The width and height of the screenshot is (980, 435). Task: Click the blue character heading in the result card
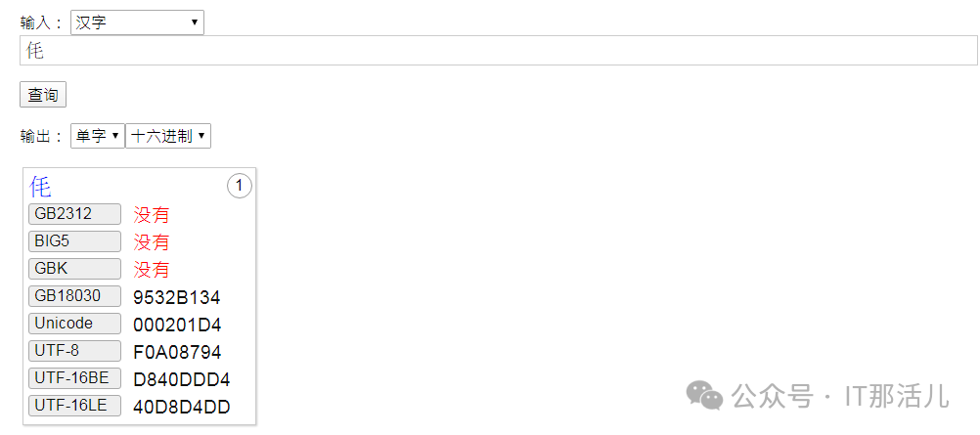pyautogui.click(x=41, y=186)
